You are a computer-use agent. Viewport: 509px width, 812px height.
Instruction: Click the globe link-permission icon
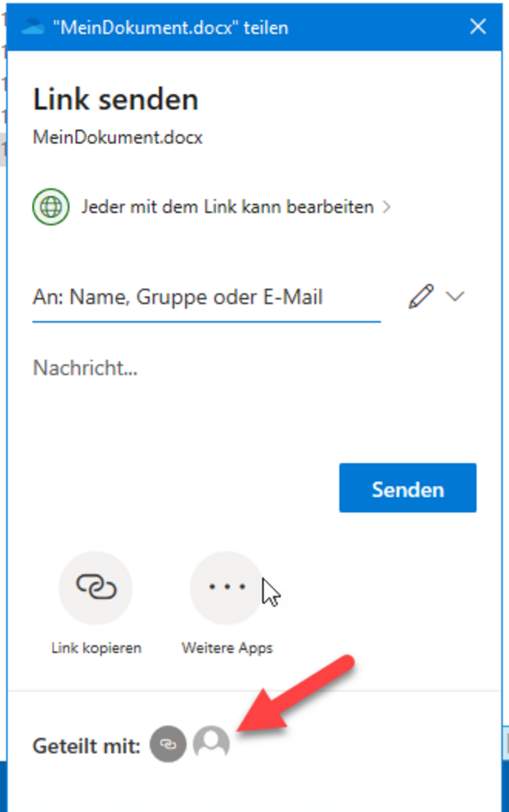51,207
